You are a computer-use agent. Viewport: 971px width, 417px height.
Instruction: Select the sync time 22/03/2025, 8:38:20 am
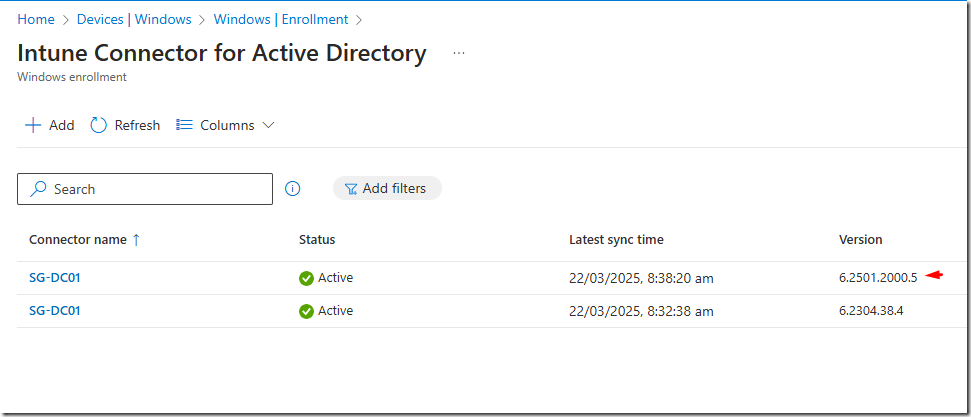(x=642, y=279)
